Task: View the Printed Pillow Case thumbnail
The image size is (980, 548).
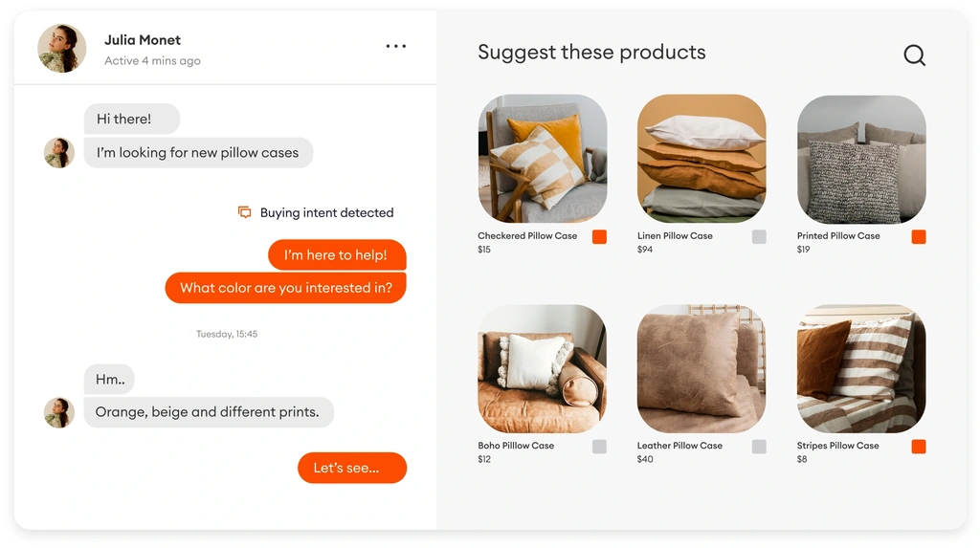Action: [x=861, y=160]
